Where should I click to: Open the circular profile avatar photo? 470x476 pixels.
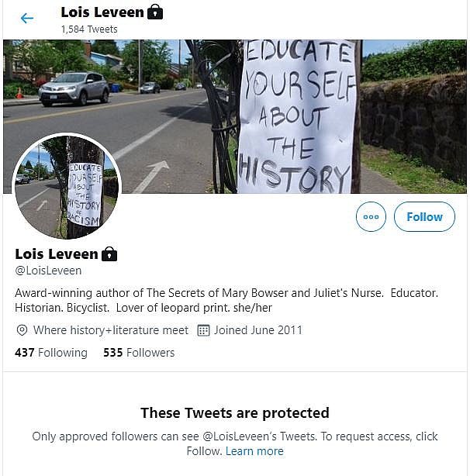click(67, 186)
